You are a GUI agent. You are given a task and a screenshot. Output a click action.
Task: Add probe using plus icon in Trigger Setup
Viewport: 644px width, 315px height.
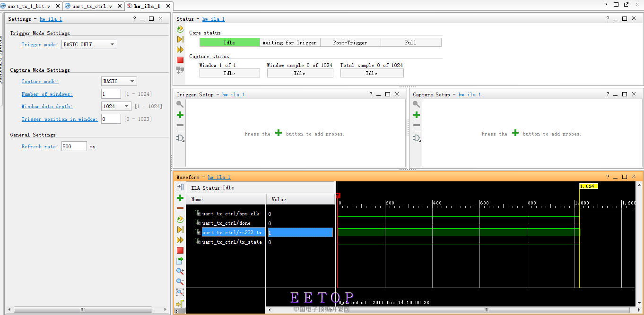(180, 115)
